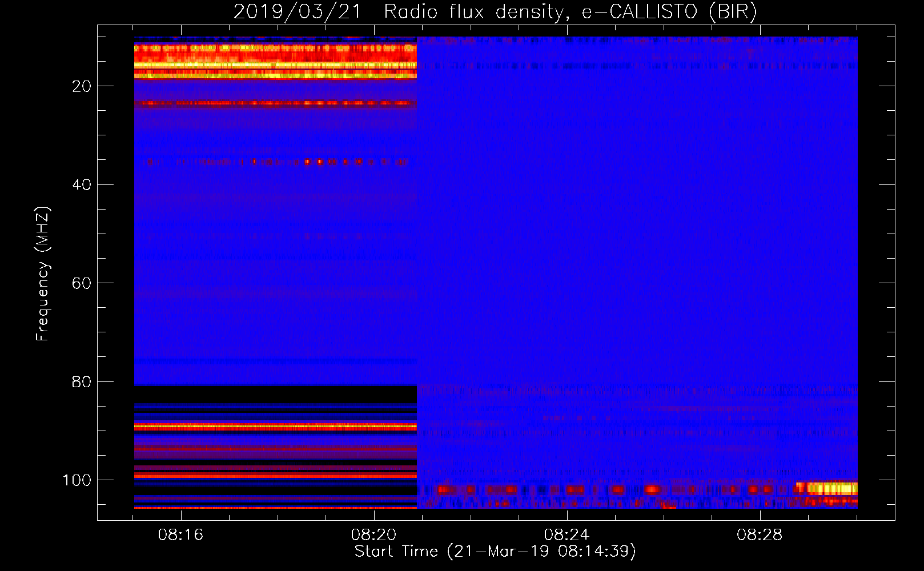Click the '08:28' time tick label

760,535
